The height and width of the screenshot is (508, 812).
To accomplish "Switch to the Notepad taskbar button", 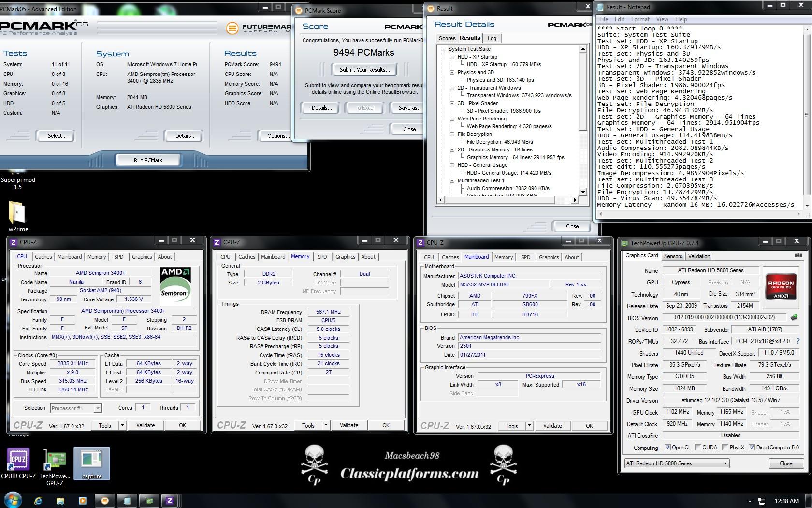I will pyautogui.click(x=127, y=501).
